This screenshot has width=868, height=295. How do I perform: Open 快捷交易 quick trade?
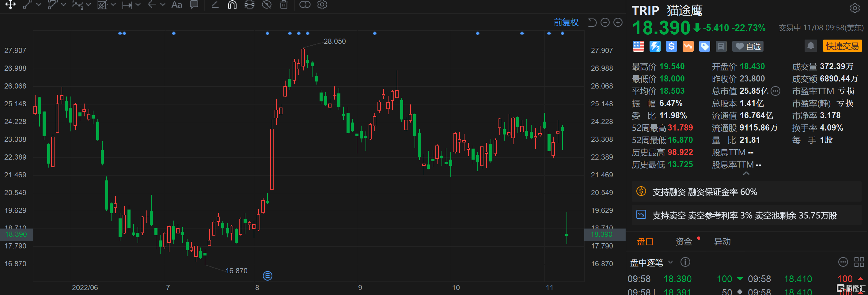[842, 46]
